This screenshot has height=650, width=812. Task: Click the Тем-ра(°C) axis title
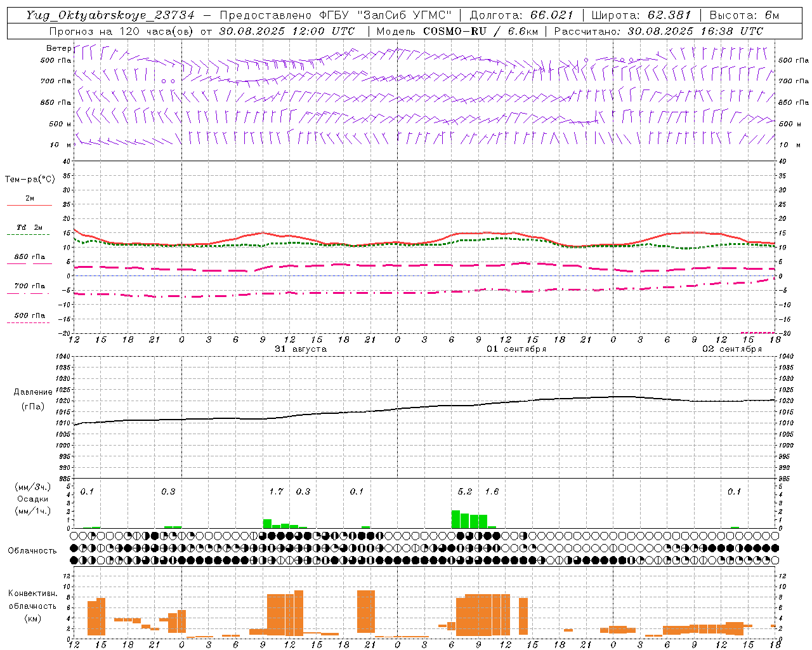tap(30, 180)
